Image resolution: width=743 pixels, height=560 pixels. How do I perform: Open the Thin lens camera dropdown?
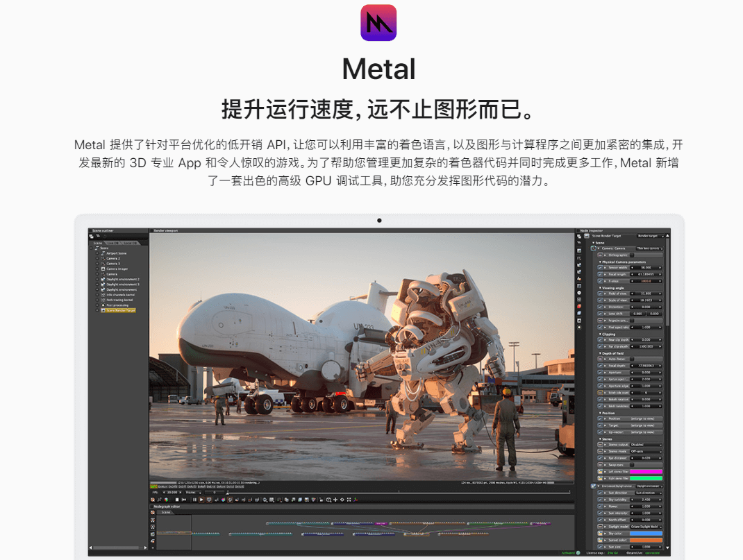click(650, 249)
